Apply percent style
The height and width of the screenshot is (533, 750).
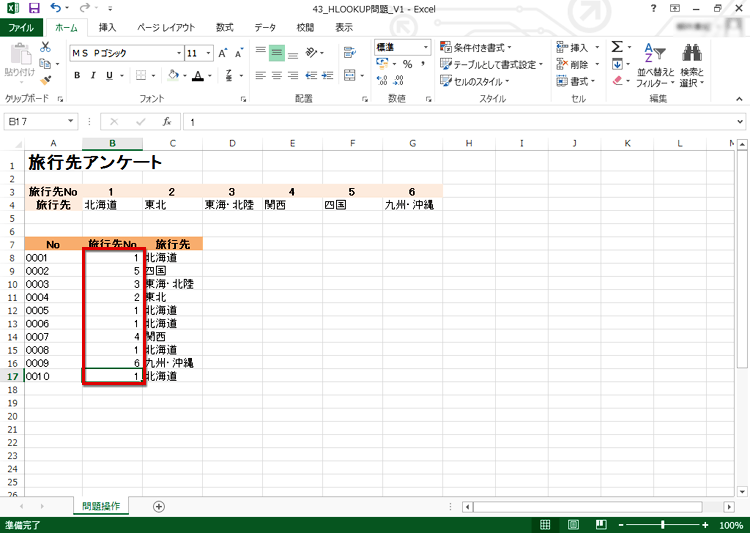(x=408, y=64)
